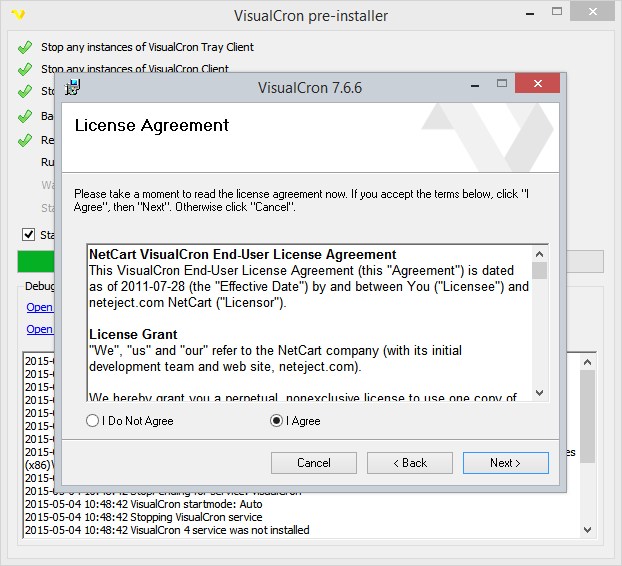Open the first 'Open' link under Debug
This screenshot has height=566, width=622.
click(x=39, y=307)
